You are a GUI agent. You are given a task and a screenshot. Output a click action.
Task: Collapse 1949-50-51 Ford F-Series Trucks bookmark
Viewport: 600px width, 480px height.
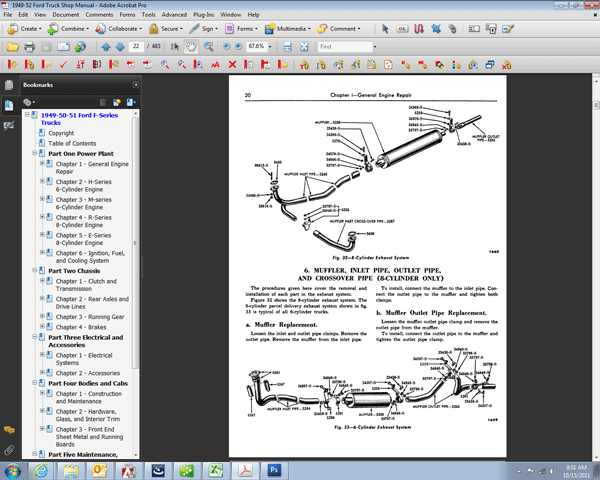(x=27, y=115)
